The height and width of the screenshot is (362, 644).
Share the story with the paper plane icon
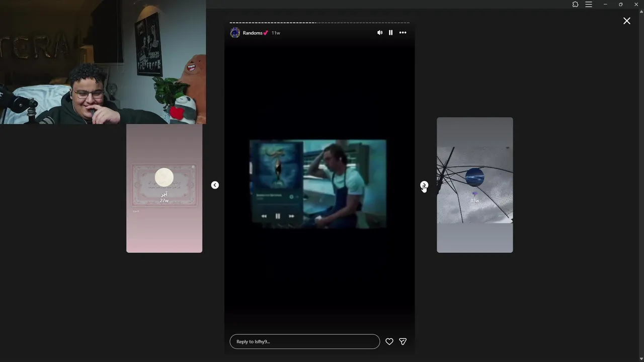click(403, 341)
